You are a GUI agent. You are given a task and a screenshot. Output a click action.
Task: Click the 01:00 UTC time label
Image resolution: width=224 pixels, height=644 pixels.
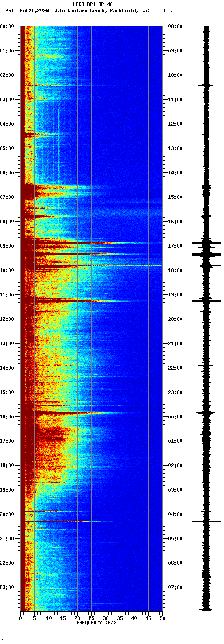175,441
